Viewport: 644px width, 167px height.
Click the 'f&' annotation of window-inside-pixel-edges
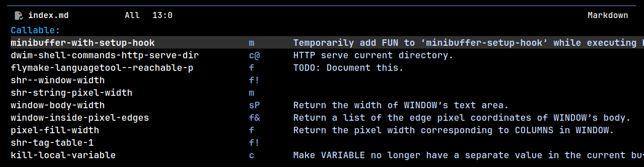(x=254, y=118)
